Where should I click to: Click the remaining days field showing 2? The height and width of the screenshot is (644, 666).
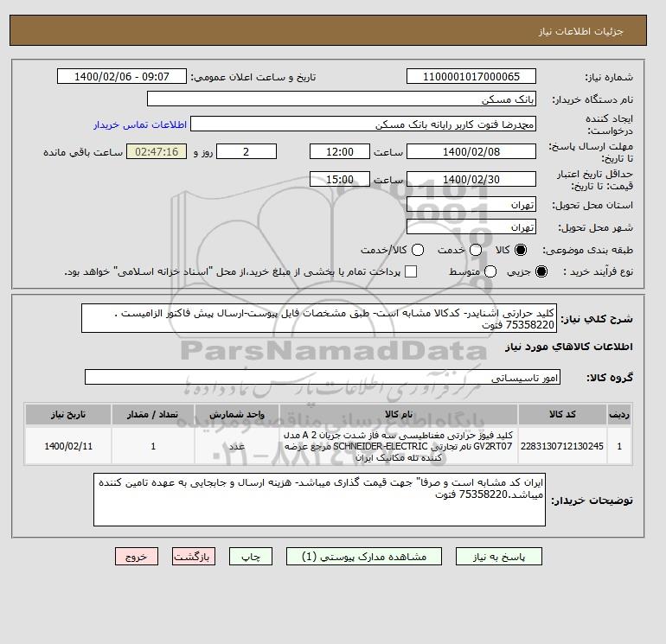click(x=247, y=151)
